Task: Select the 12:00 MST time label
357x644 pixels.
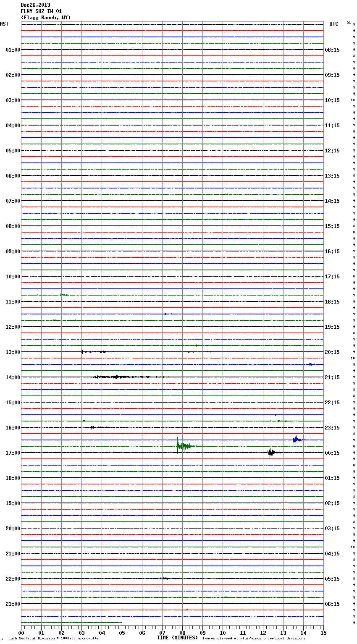Action: pos(13,327)
